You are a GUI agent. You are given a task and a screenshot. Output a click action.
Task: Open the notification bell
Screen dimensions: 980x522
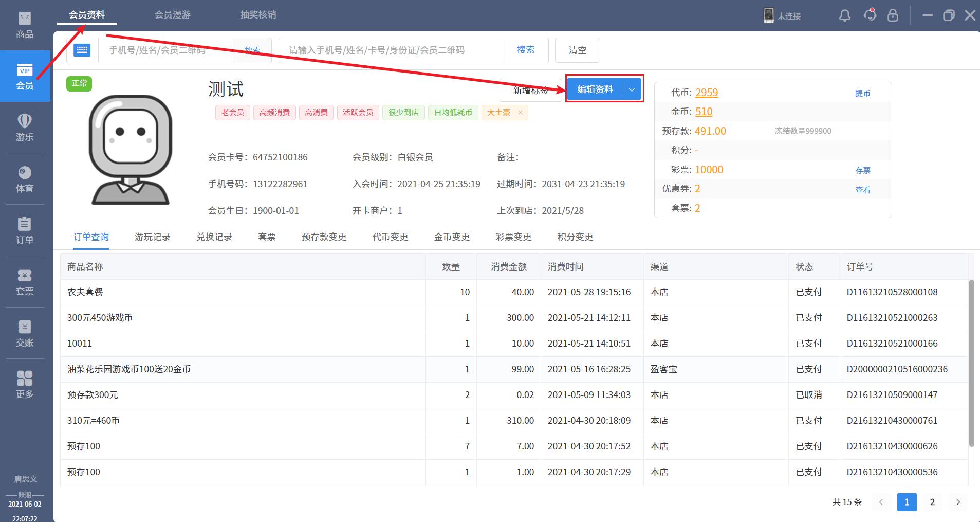click(845, 15)
